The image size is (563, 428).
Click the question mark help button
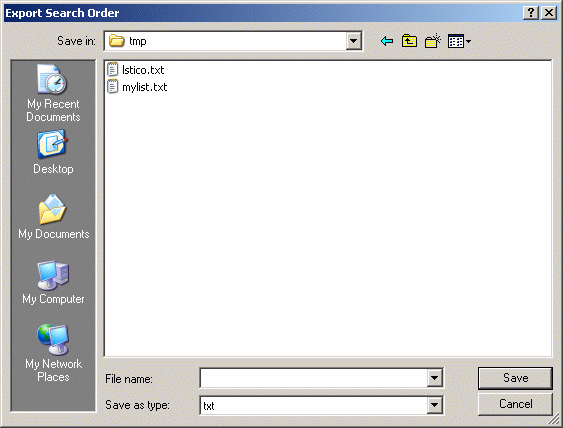coord(531,13)
